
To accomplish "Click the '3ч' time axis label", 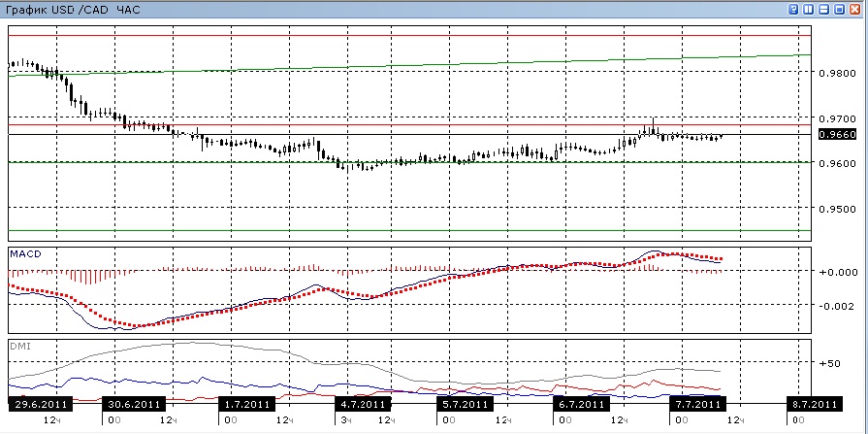I will pyautogui.click(x=345, y=420).
